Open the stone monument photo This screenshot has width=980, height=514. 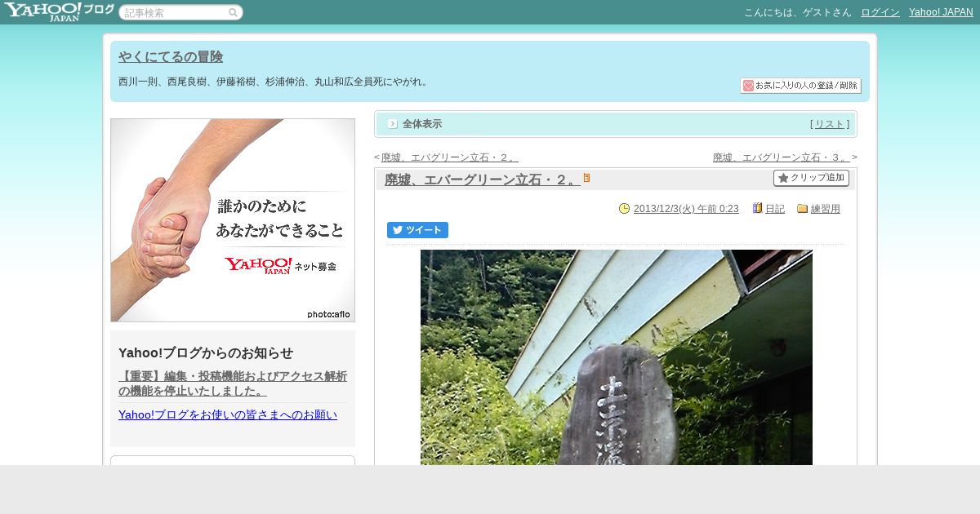click(x=617, y=357)
